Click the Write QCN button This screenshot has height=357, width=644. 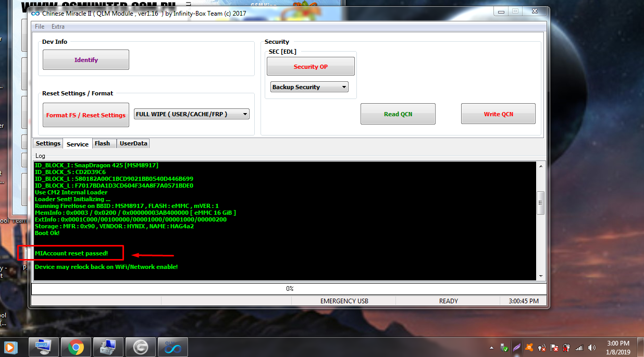498,114
